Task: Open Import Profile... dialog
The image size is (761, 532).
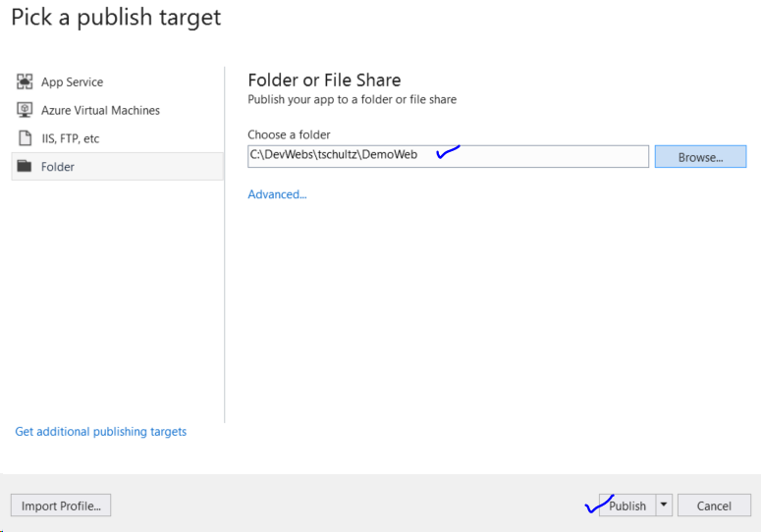Action: click(x=61, y=505)
